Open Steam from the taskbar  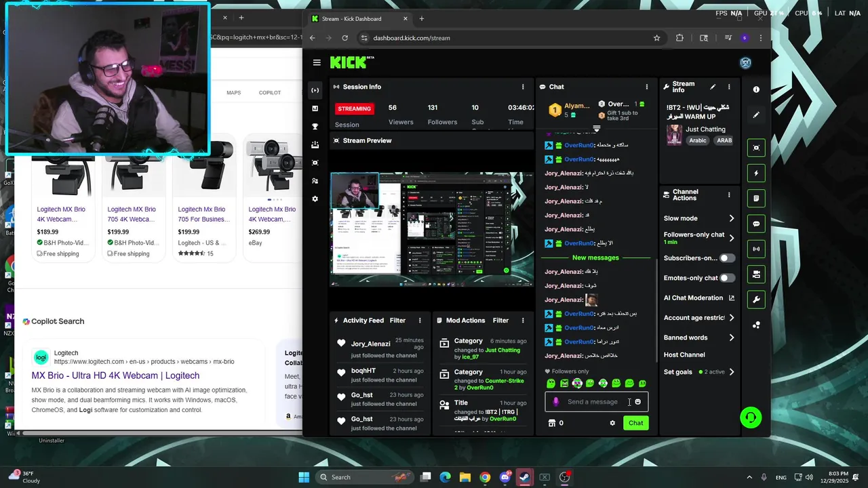524,477
